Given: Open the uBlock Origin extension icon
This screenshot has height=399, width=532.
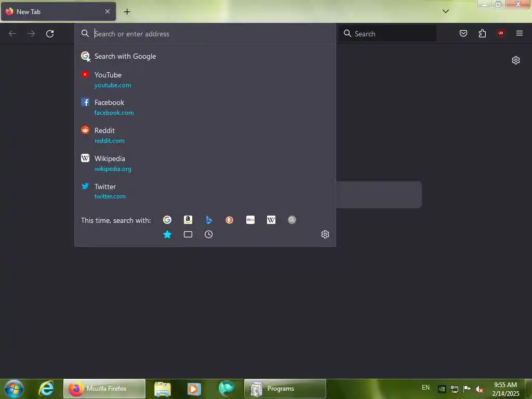Looking at the screenshot, I should point(500,33).
